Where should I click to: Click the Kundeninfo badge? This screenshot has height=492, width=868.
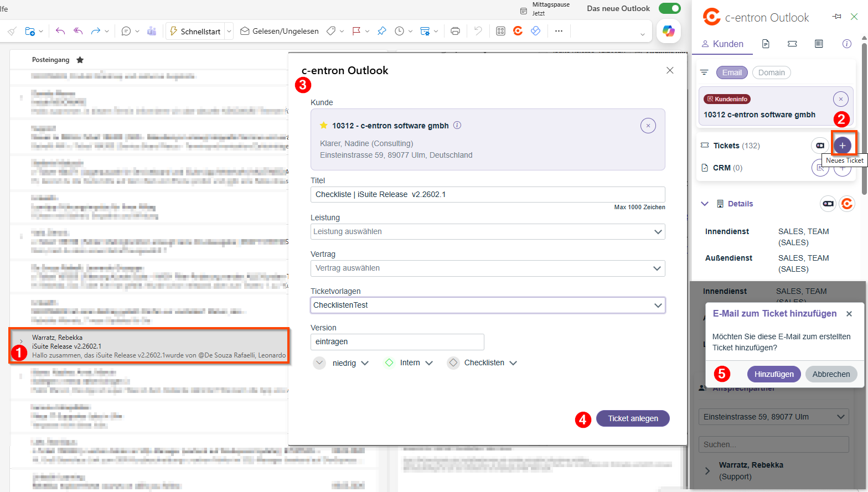click(x=727, y=99)
